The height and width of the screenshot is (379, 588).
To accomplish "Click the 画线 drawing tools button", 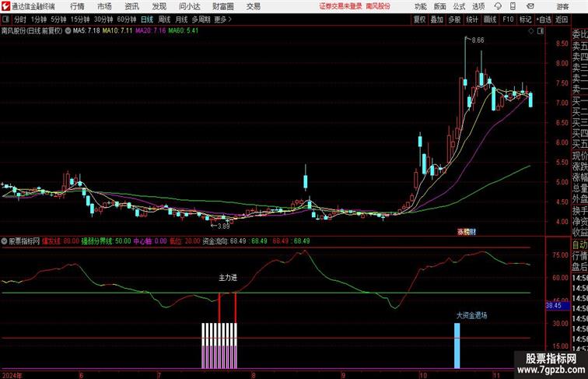I will [490, 19].
